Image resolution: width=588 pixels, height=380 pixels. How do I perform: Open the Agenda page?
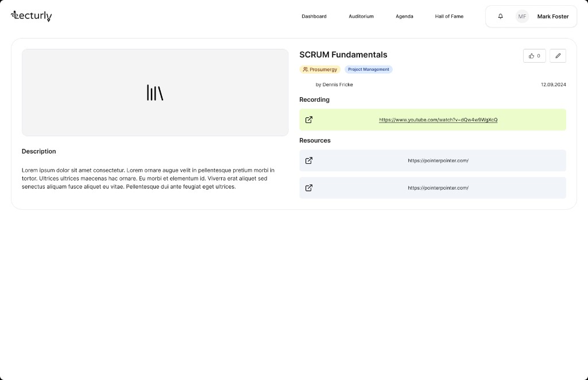[x=404, y=16]
